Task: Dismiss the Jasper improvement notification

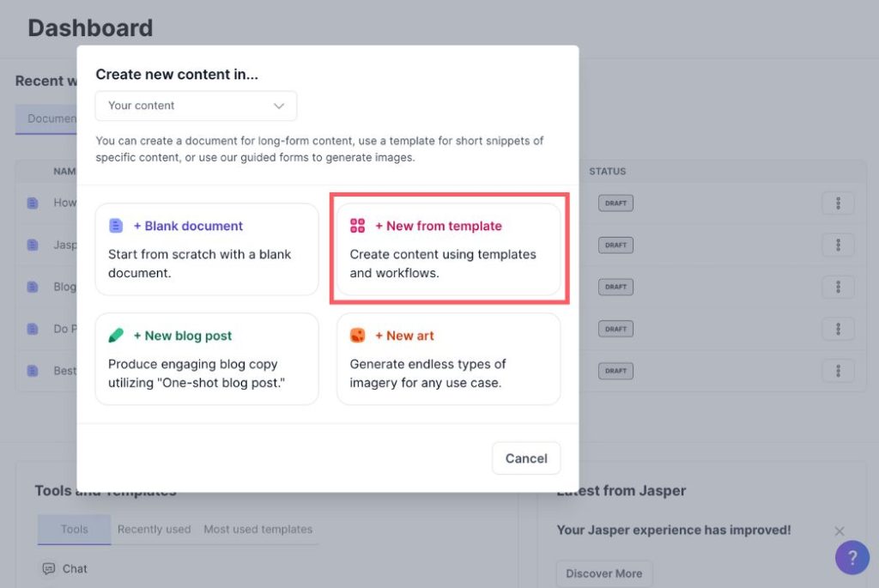Action: click(839, 530)
